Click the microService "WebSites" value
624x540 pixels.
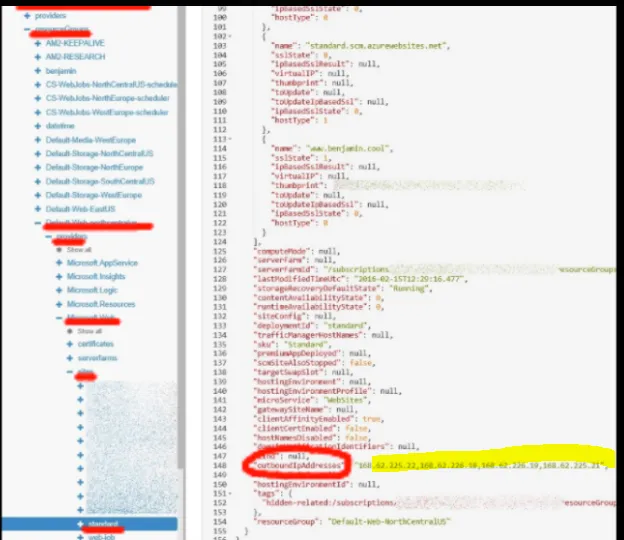tap(345, 400)
